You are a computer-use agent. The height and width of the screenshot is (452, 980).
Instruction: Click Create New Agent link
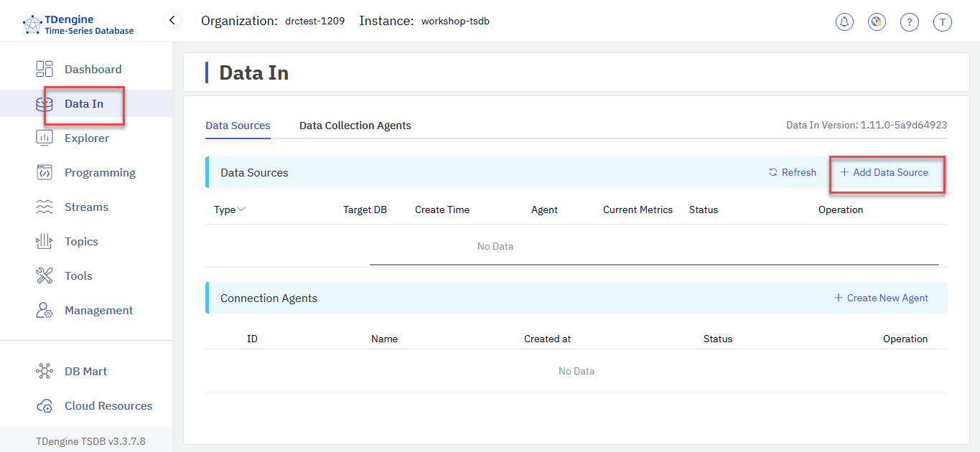[881, 298]
